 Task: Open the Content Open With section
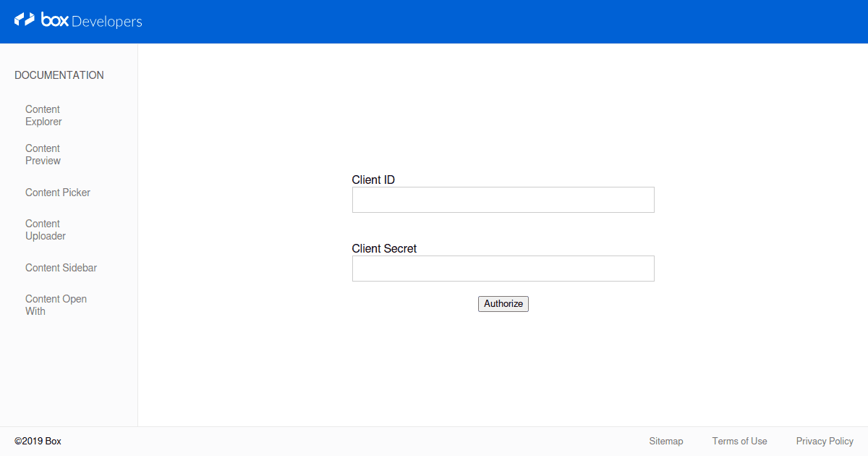(x=56, y=305)
